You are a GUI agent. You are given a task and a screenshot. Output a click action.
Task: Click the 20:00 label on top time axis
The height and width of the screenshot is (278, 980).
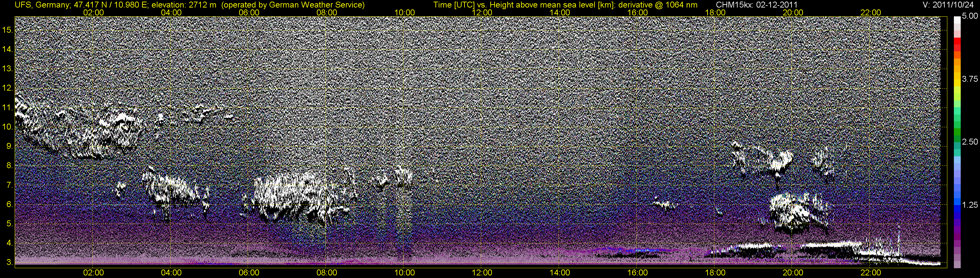click(x=793, y=12)
